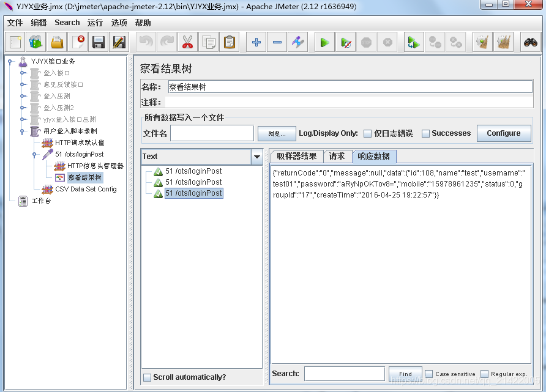Screen dimensions: 546x392
Task: Expand the yjyx登入接口压测 node
Action: coord(22,119)
